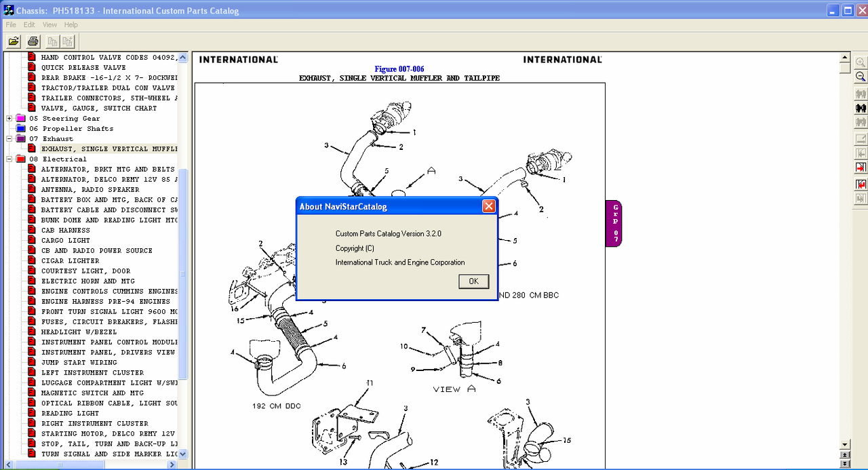Screen dimensions: 868x470
Task: Click the zoom out magnifier icon
Action: (x=861, y=77)
